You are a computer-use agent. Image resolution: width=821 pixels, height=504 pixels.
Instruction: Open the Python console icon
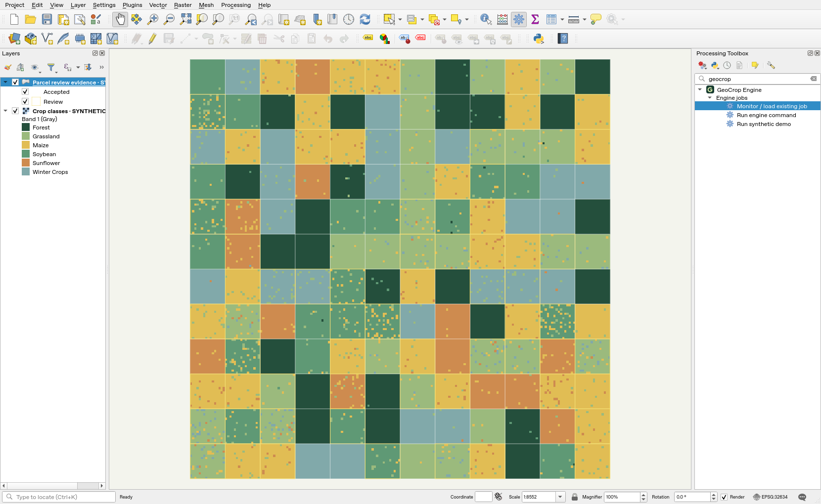click(539, 39)
